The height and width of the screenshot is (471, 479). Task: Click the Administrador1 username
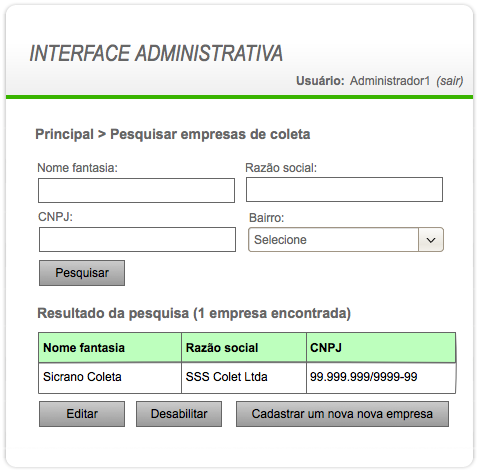tap(390, 81)
